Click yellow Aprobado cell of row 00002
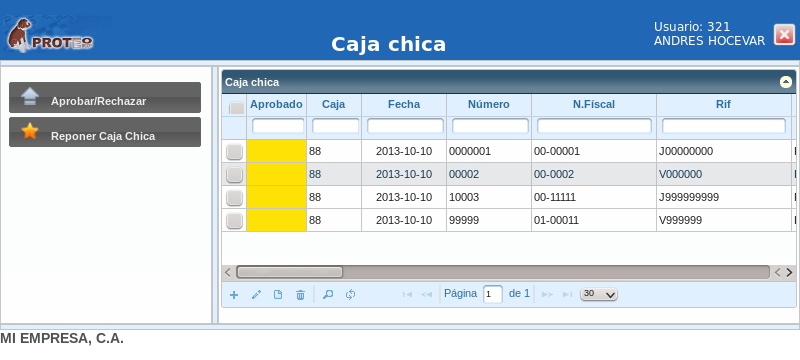The image size is (800, 360). pos(277,174)
